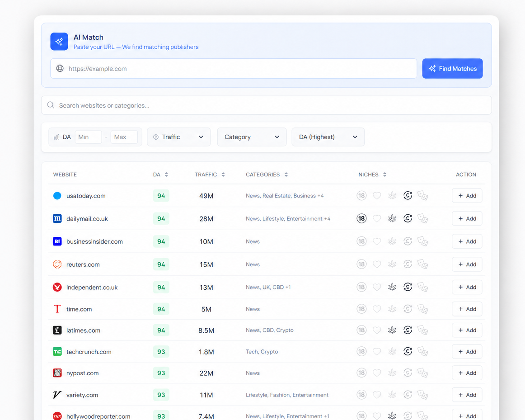Image resolution: width=525 pixels, height=420 pixels.
Task: Click the heart niche icon for businessinsider.com
Action: click(x=377, y=241)
